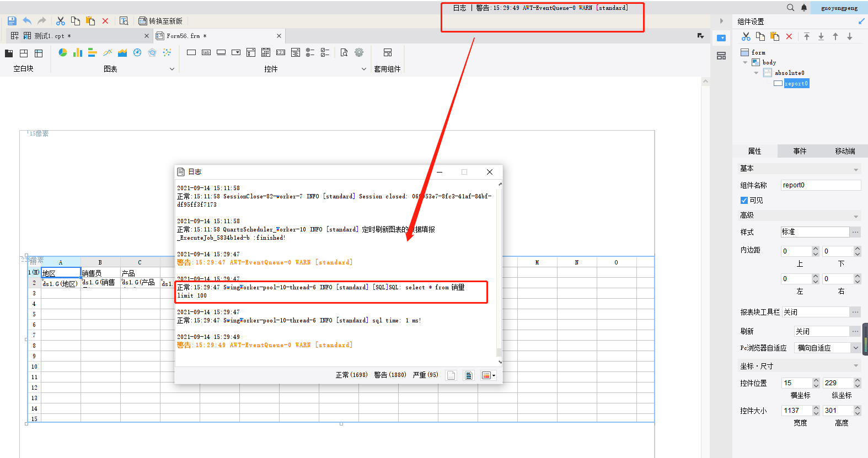Edit the 组件名称 field
Screen dimensions: 868x458
[x=821, y=185]
